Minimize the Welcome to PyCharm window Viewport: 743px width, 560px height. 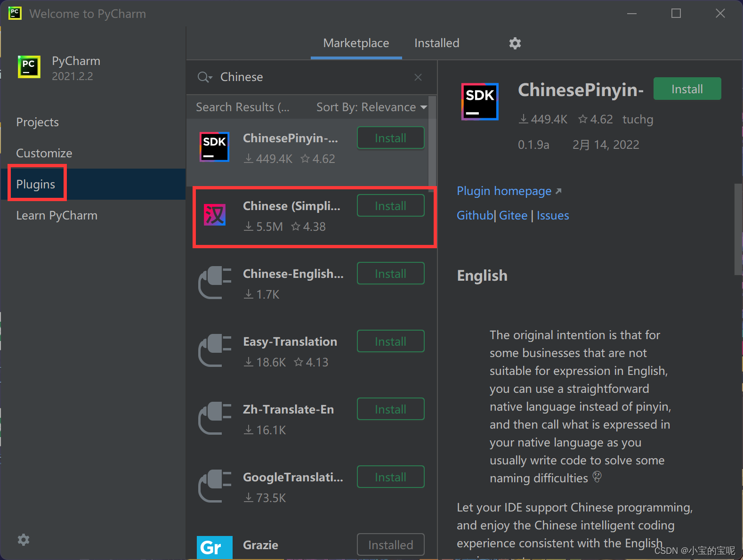(x=632, y=13)
